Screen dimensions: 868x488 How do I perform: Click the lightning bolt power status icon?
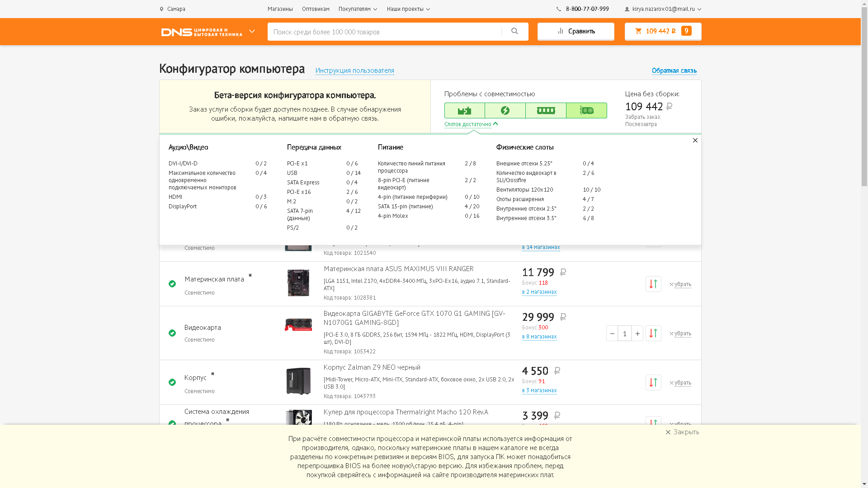505,111
